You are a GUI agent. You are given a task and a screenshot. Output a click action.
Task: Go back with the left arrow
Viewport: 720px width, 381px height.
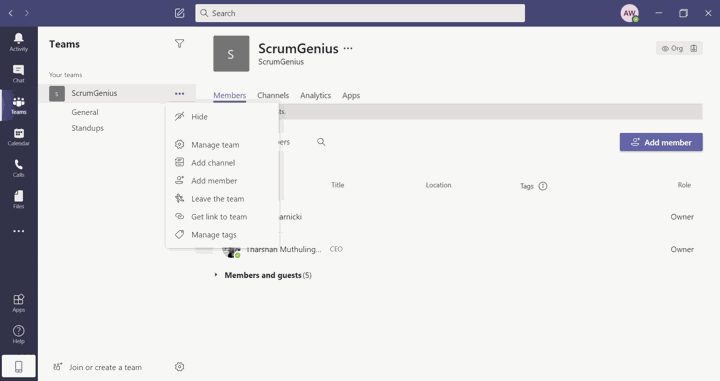[11, 13]
